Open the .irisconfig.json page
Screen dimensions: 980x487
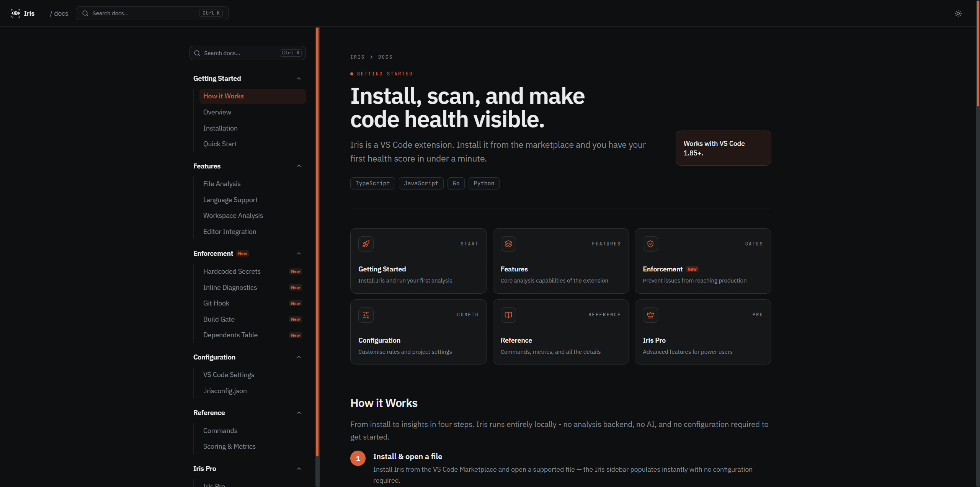252,391
